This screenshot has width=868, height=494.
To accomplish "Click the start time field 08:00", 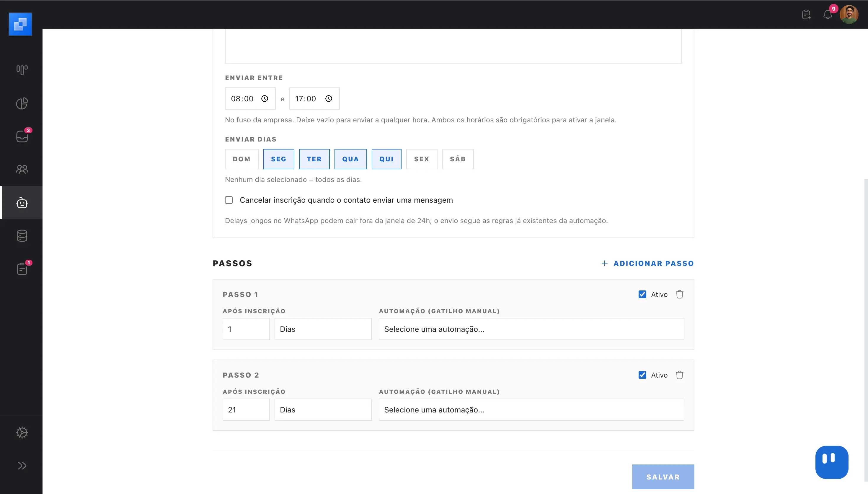I will [250, 99].
